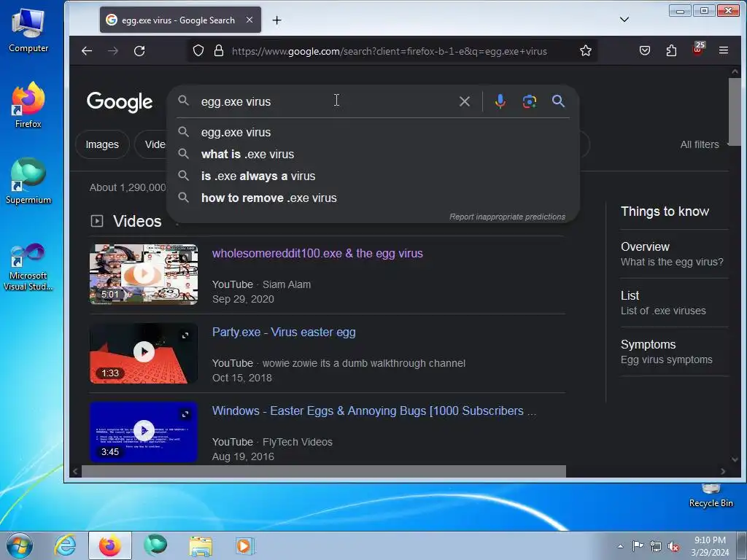This screenshot has height=560, width=747.
Task: Click the scroll left arrow at bottom
Action: (x=75, y=472)
